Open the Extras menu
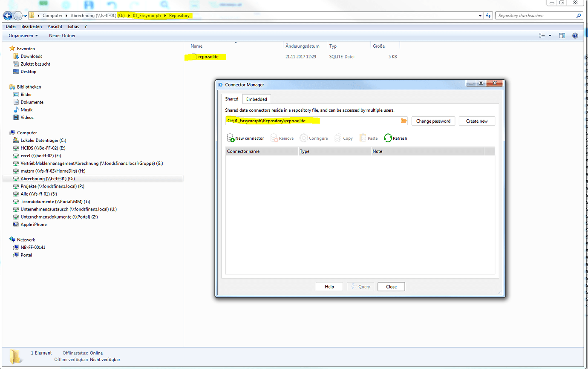The image size is (588, 369). [73, 26]
